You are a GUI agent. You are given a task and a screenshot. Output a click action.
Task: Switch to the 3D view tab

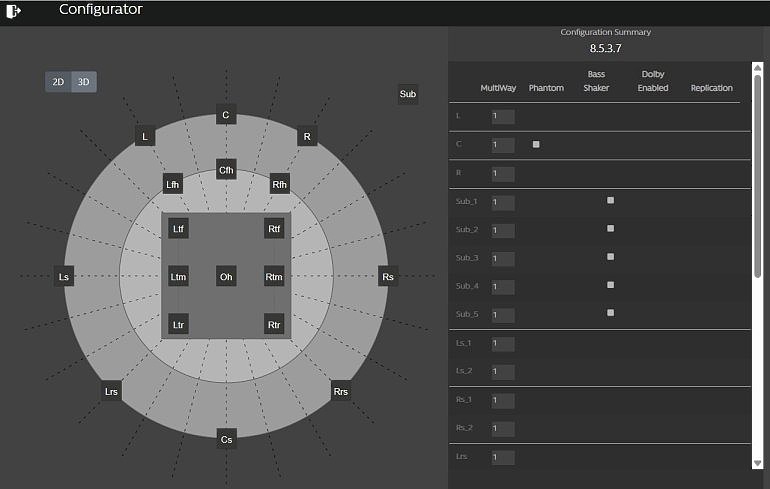84,82
